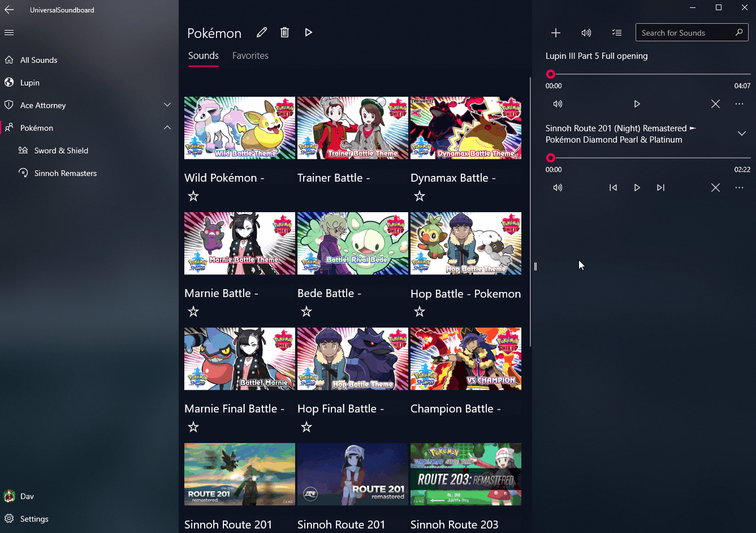Click the search magnifier icon
Image resolution: width=756 pixels, height=533 pixels.
739,32
